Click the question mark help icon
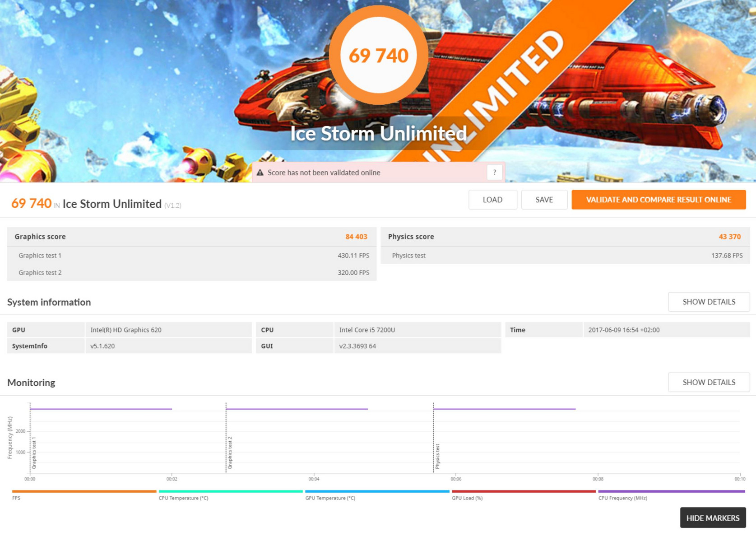The width and height of the screenshot is (756, 542). (494, 172)
